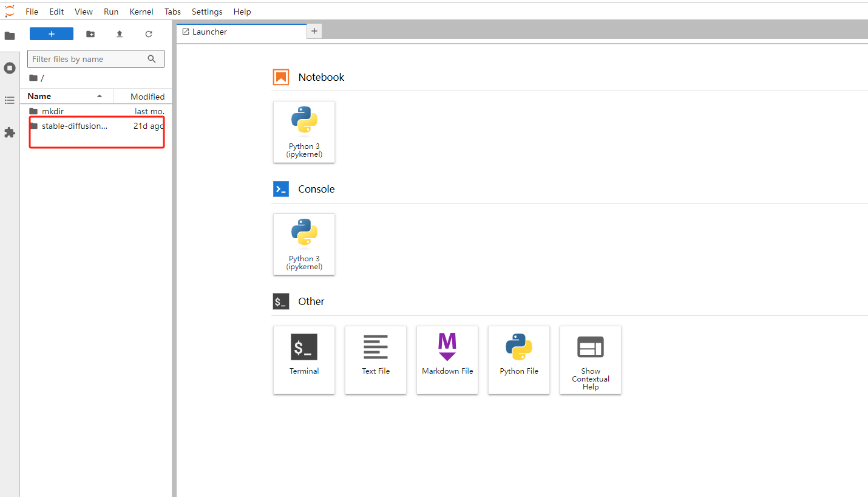The image size is (868, 497).
Task: Create a new Markdown File
Action: click(447, 360)
